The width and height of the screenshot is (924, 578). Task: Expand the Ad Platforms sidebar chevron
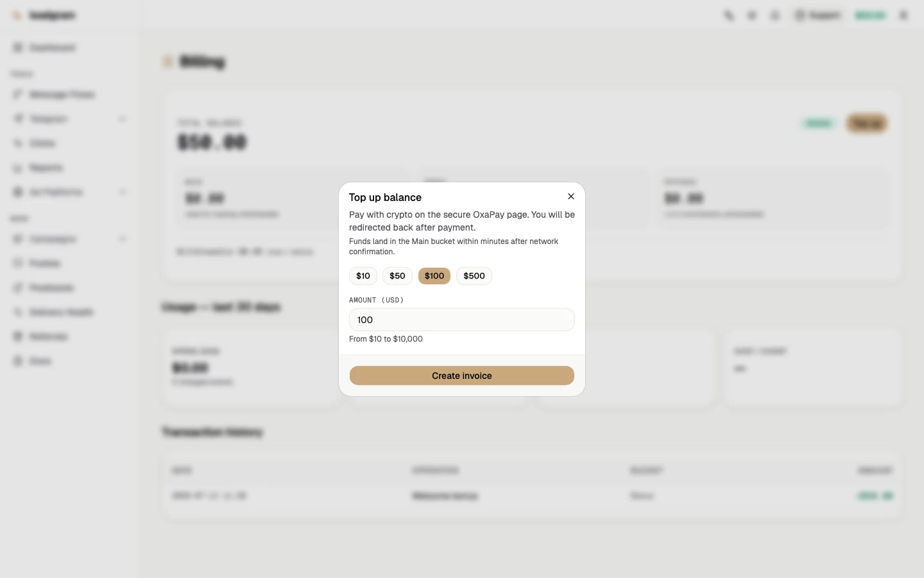[123, 192]
